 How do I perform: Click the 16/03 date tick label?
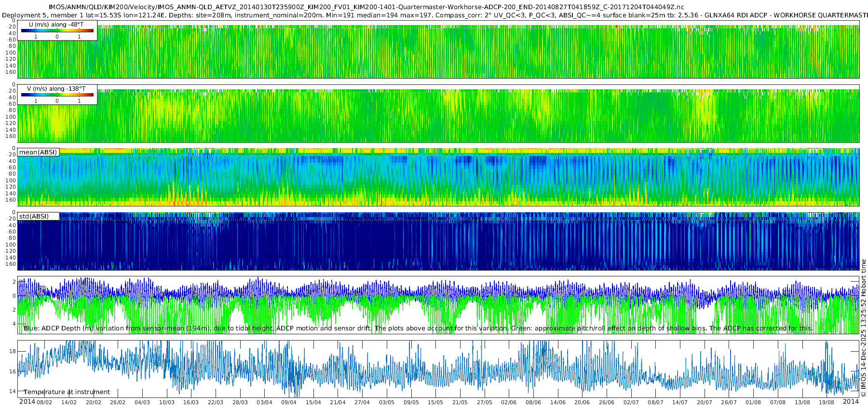(191, 402)
